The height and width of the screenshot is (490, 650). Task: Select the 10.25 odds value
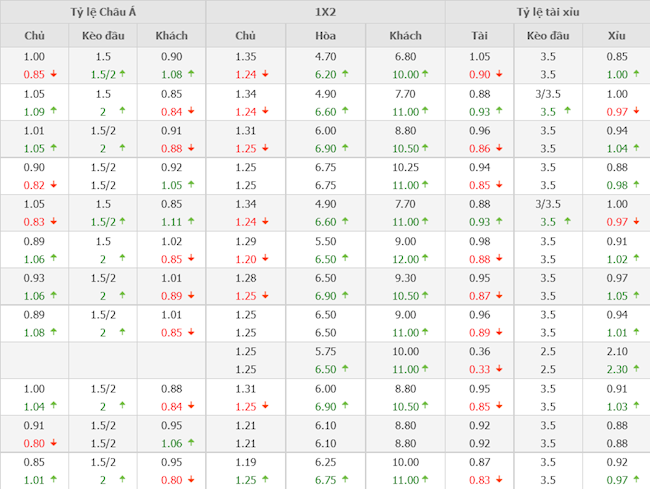coord(405,167)
